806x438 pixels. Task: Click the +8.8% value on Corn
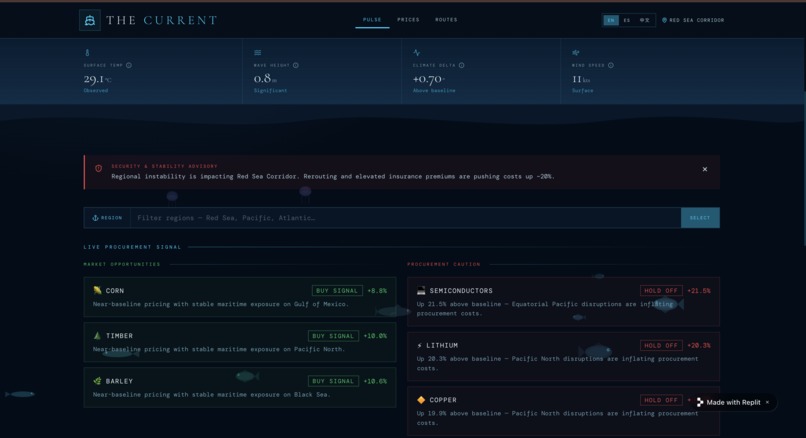377,290
